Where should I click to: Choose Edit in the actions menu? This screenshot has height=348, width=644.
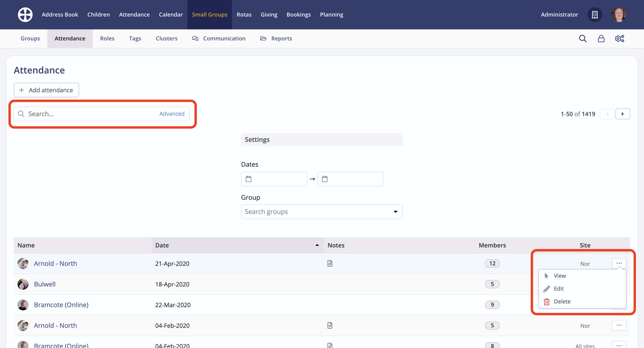click(x=559, y=289)
